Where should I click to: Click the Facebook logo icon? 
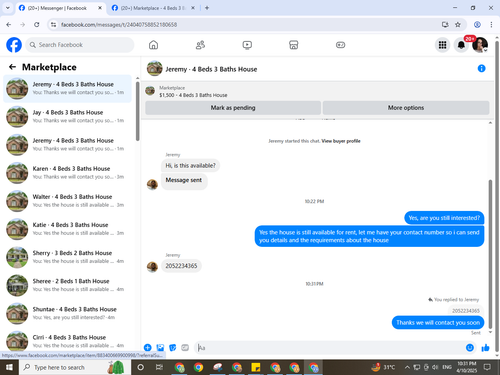coord(14,45)
